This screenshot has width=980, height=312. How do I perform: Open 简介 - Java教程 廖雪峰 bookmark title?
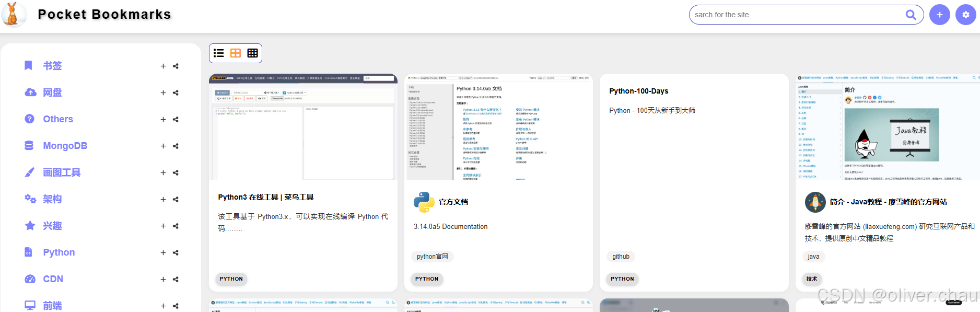pyautogui.click(x=888, y=202)
